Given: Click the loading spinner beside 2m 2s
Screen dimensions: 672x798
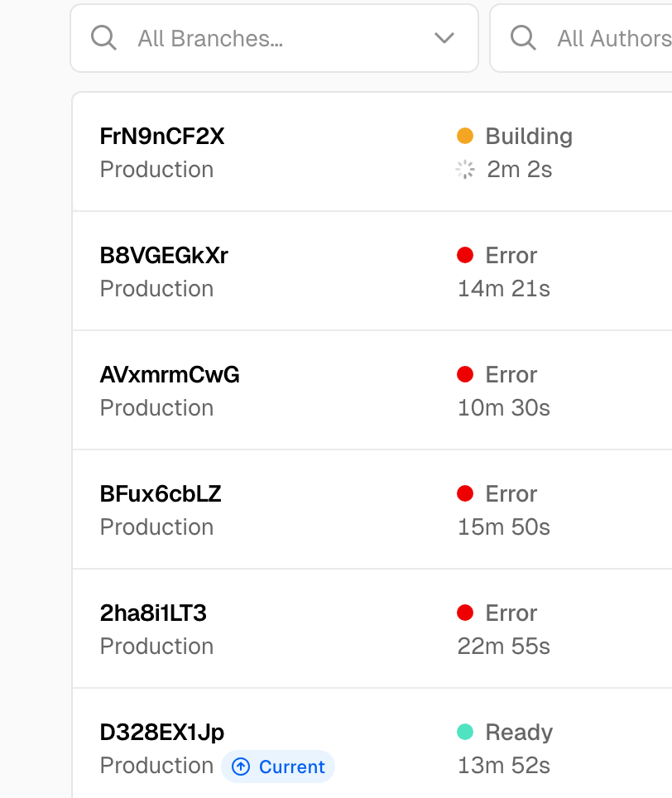Looking at the screenshot, I should pos(465,170).
